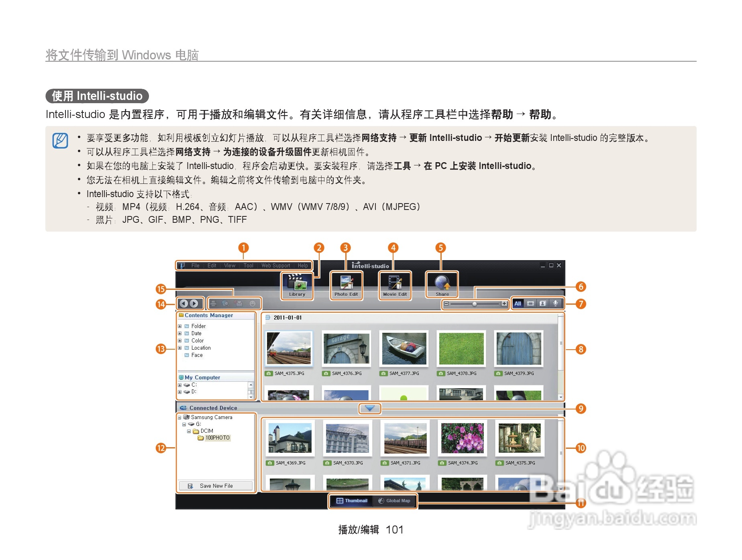Open the File menu
This screenshot has height=560, width=742.
click(x=196, y=266)
